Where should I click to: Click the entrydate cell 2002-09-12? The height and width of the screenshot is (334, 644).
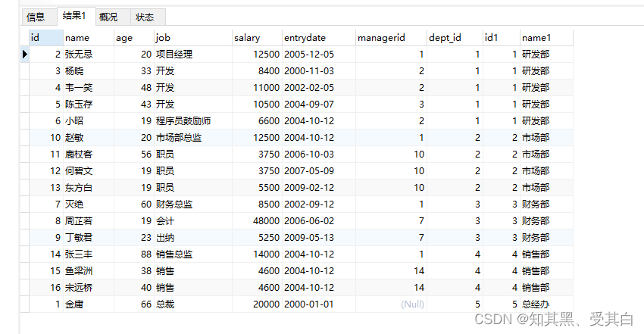[319, 204]
